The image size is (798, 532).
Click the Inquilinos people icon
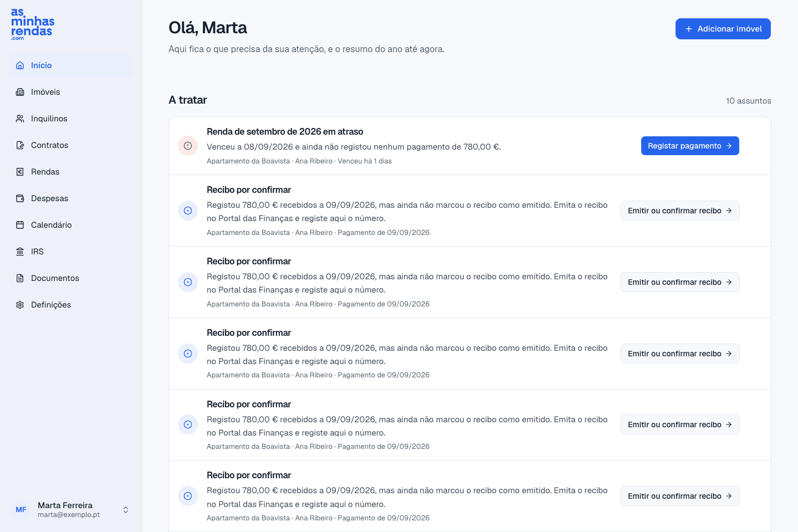20,119
